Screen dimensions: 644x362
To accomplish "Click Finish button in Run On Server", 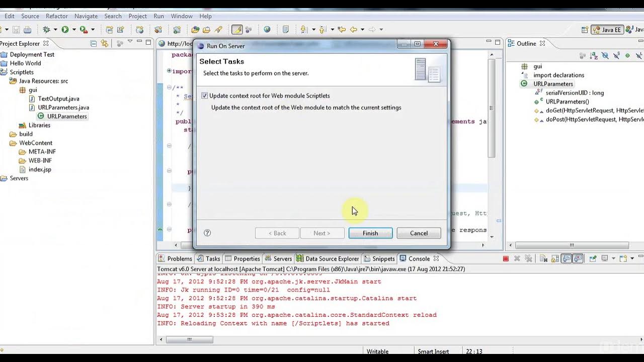I will (x=370, y=233).
